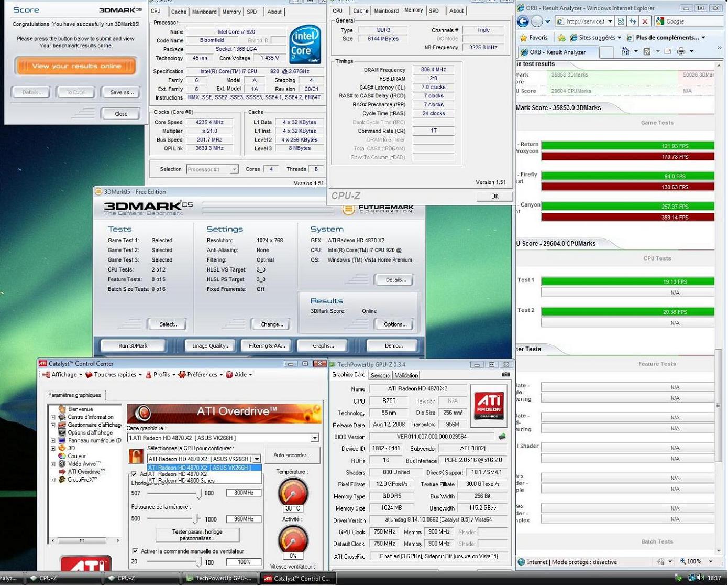Screen dimensions: 728x586
Task: Click the Auto accorder button
Action: 292,455
